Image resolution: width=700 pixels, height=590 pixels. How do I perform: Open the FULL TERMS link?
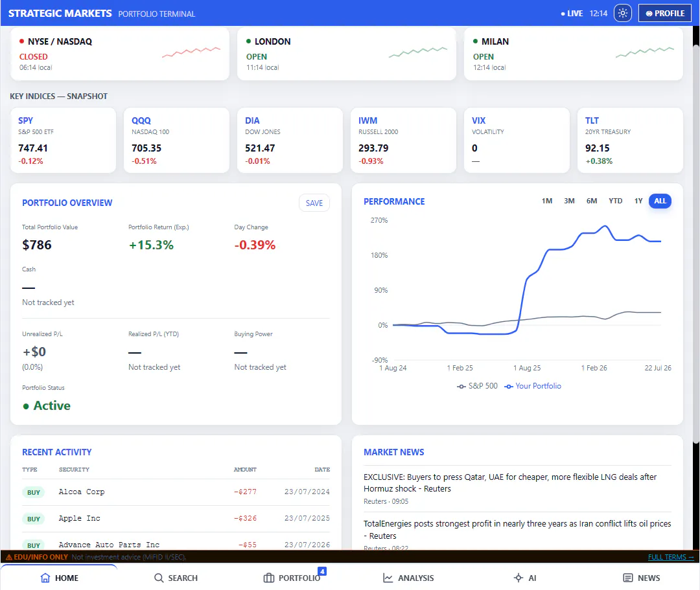[671, 557]
